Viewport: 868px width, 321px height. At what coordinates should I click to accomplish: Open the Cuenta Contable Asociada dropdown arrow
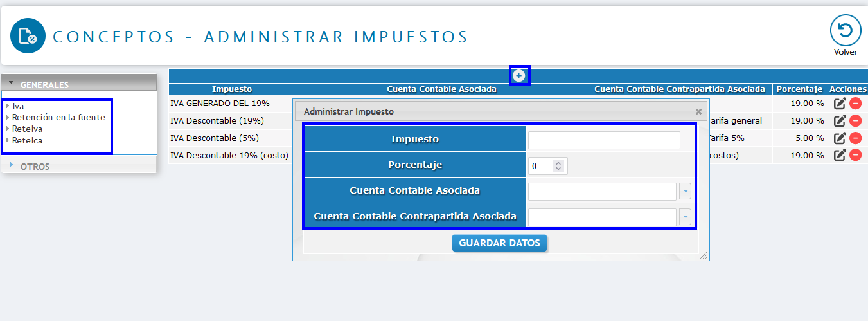click(685, 191)
